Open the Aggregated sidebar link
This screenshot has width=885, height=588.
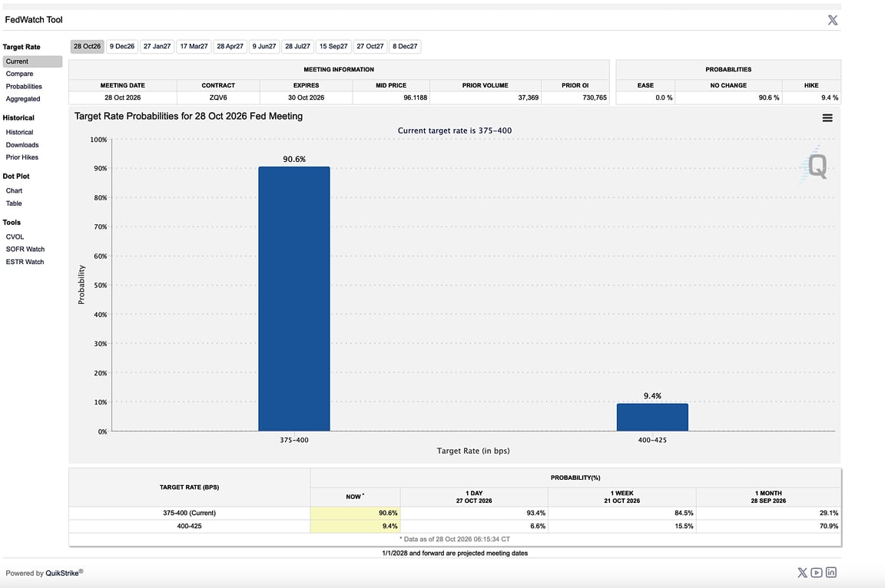22,99
